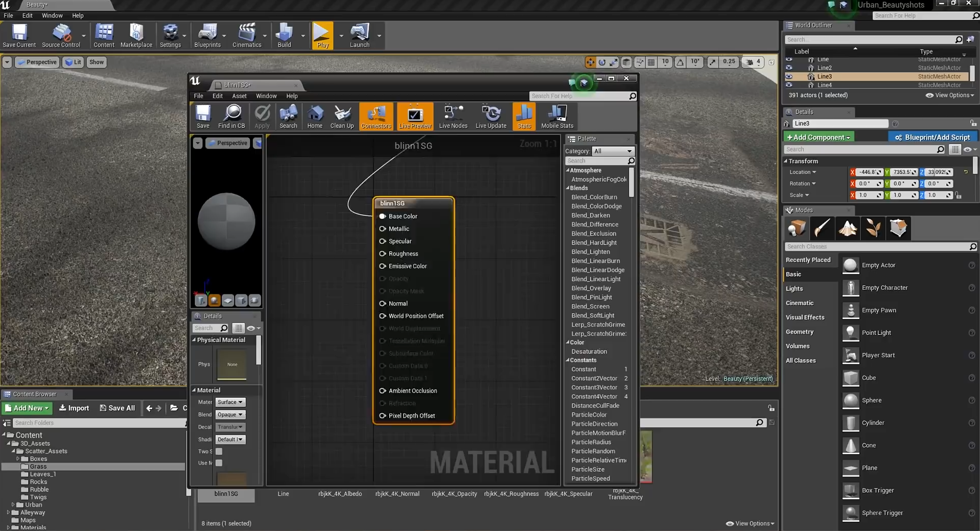Toggle the Stats toolbar icon

coord(524,117)
